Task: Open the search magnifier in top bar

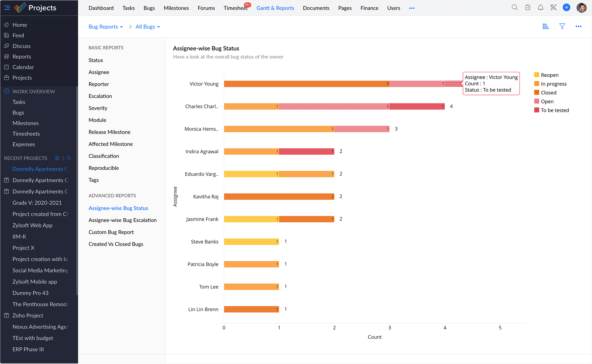Action: click(515, 8)
